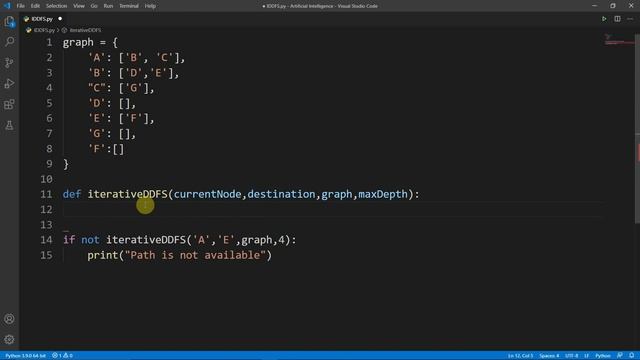Open the Selection menu
This screenshot has width=640, height=360.
pyautogui.click(x=56, y=6)
